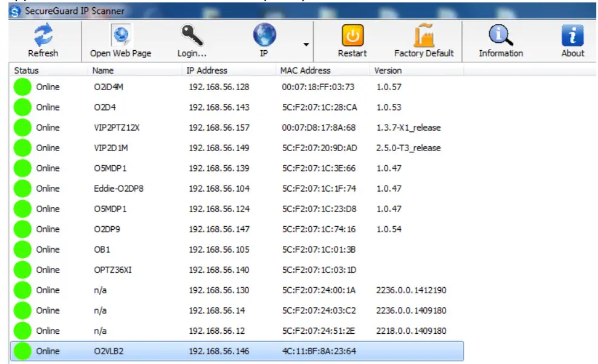Click the status icon for IP 192.168.56.124

pos(22,209)
